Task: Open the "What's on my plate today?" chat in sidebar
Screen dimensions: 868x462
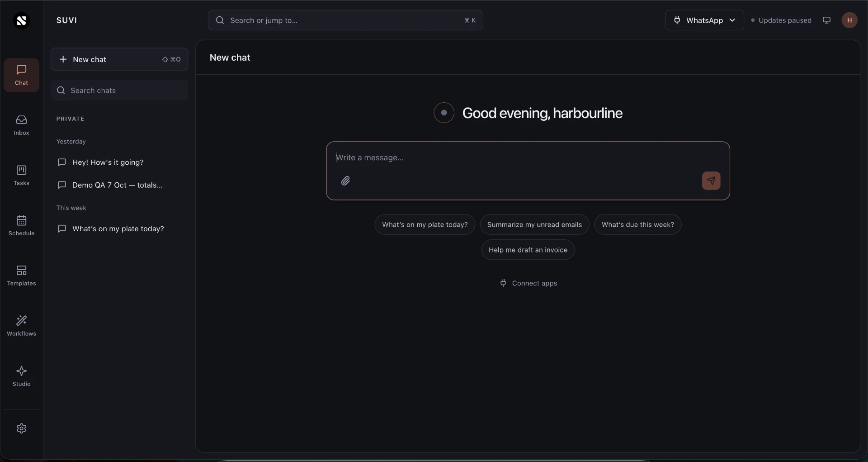Action: (119, 229)
